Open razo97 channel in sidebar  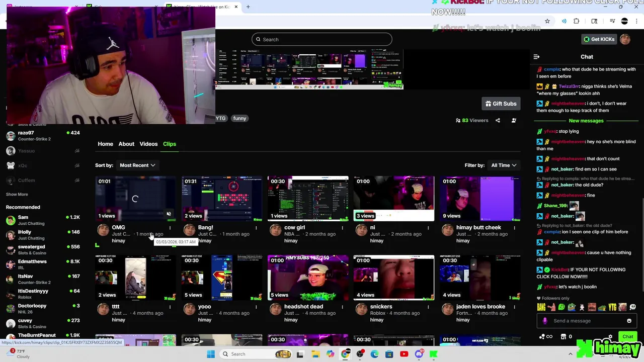click(x=43, y=136)
